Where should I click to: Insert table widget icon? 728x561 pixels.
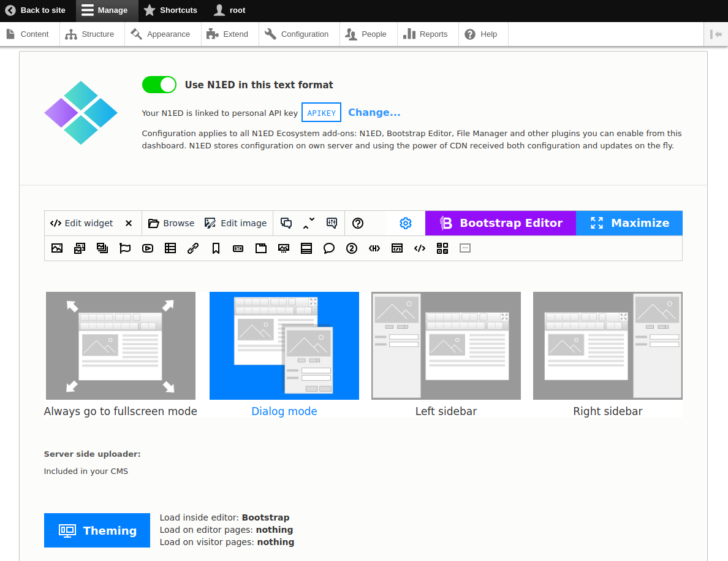tap(170, 248)
